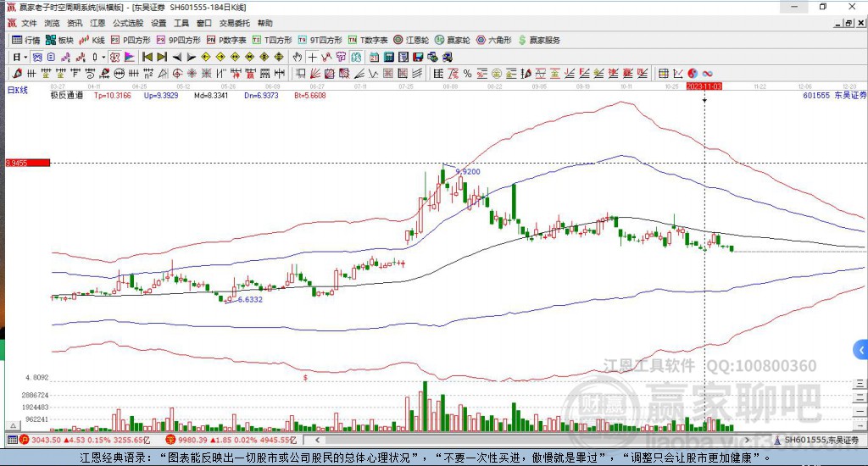
Task: Click the red starburst icon
Action: (x=192, y=73)
